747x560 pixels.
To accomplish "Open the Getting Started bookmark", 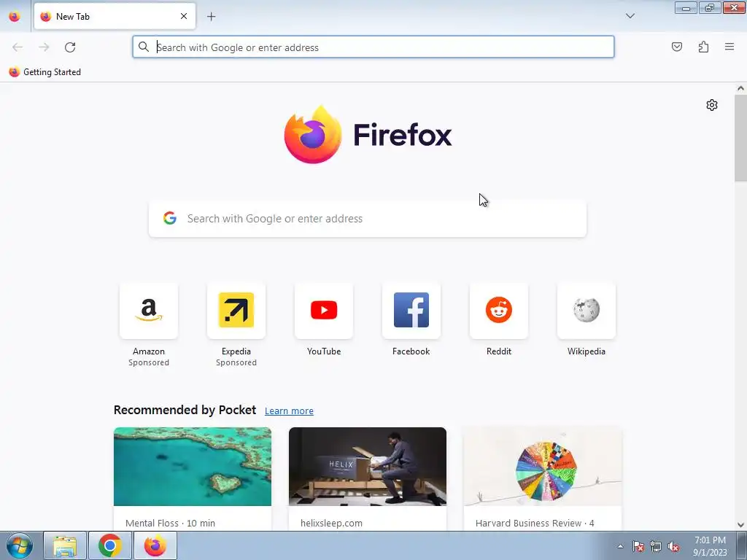I will (45, 72).
